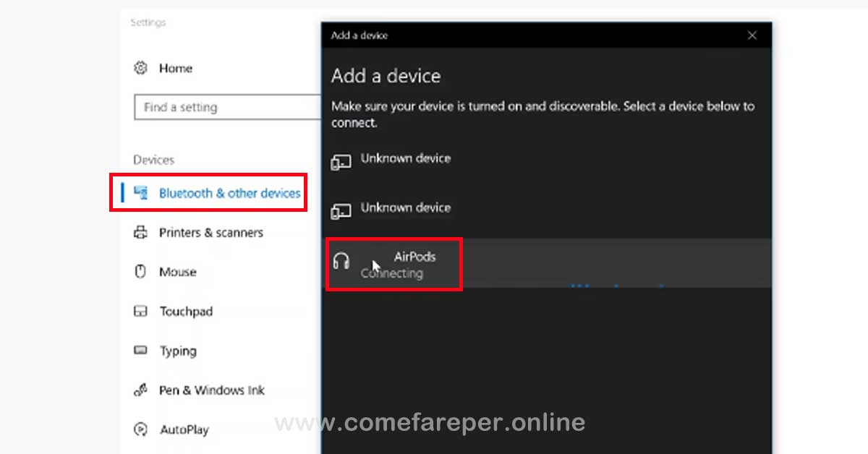Viewport: 868px width, 454px height.
Task: Select the Pen & Windows Ink icon
Action: tap(140, 390)
